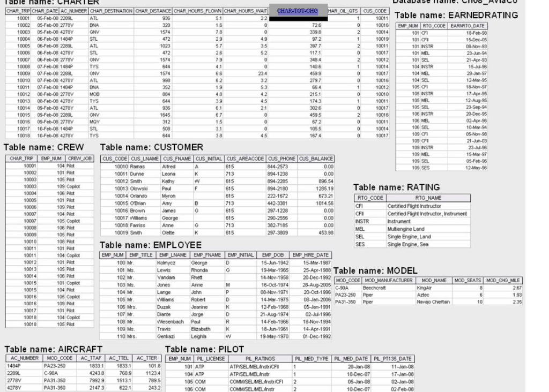
Task: Select the EMP_HIRE_DATE column header
Action: [310, 255]
